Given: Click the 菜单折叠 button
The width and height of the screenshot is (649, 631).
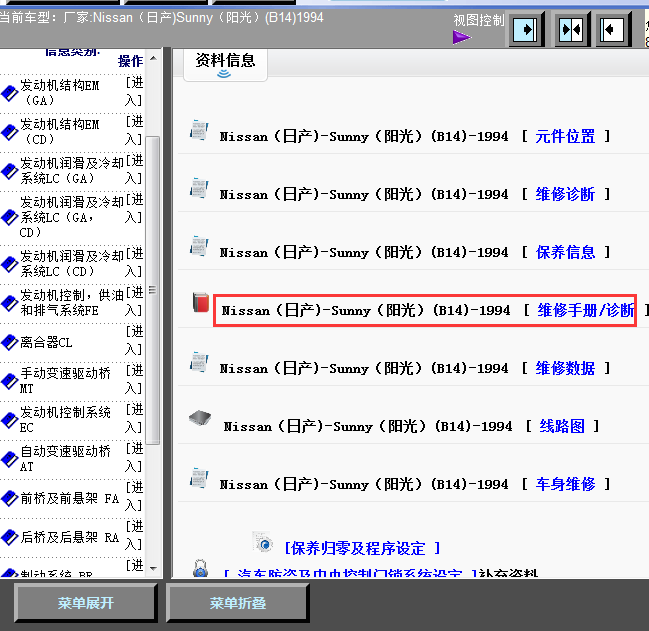Looking at the screenshot, I should (238, 603).
